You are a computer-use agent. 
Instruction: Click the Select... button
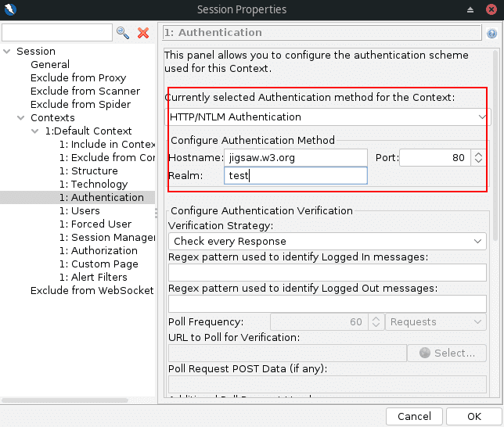click(447, 353)
